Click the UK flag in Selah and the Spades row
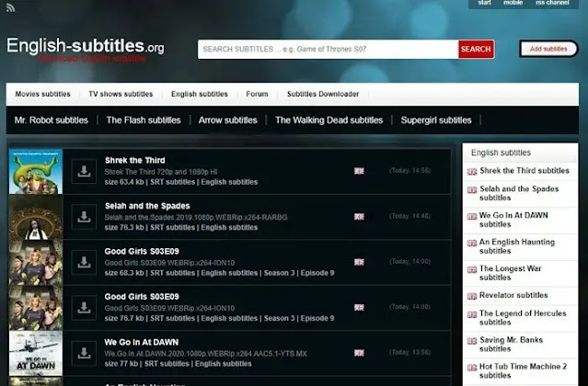This screenshot has width=588, height=386. [x=359, y=217]
